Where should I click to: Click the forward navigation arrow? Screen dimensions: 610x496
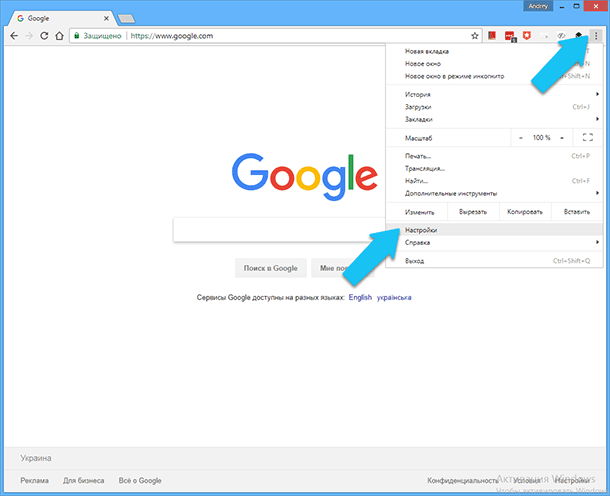pos(29,36)
